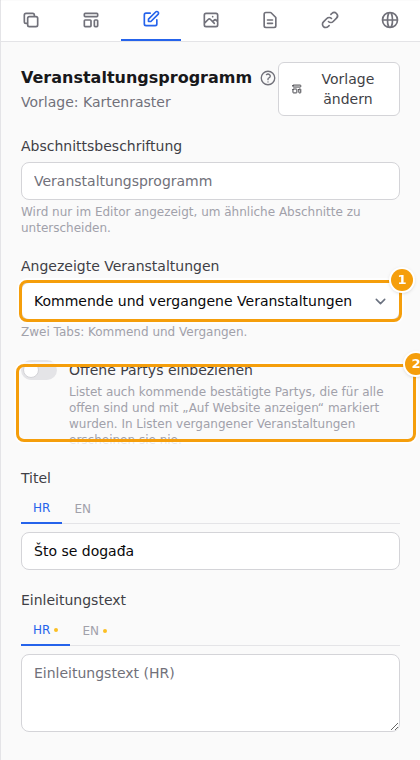Click the Titel field with Što se događa
The image size is (420, 760).
point(210,551)
